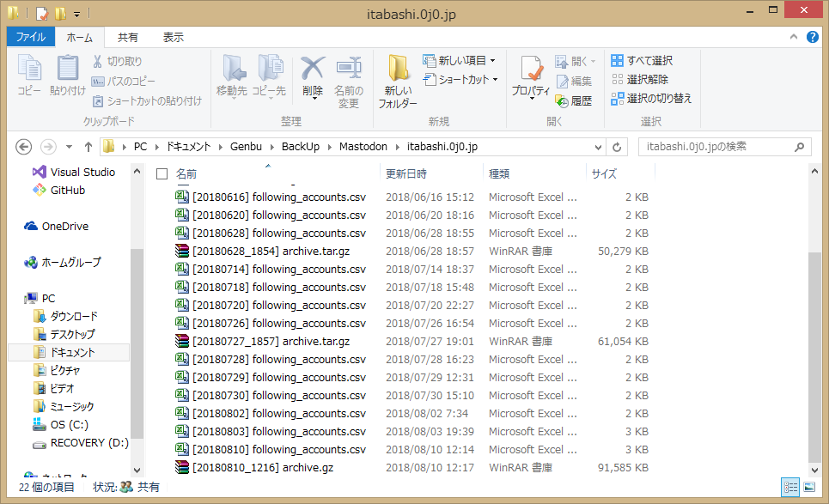829x504 pixels.
Task: Click Select All (すべて選択) option
Action: pyautogui.click(x=642, y=61)
